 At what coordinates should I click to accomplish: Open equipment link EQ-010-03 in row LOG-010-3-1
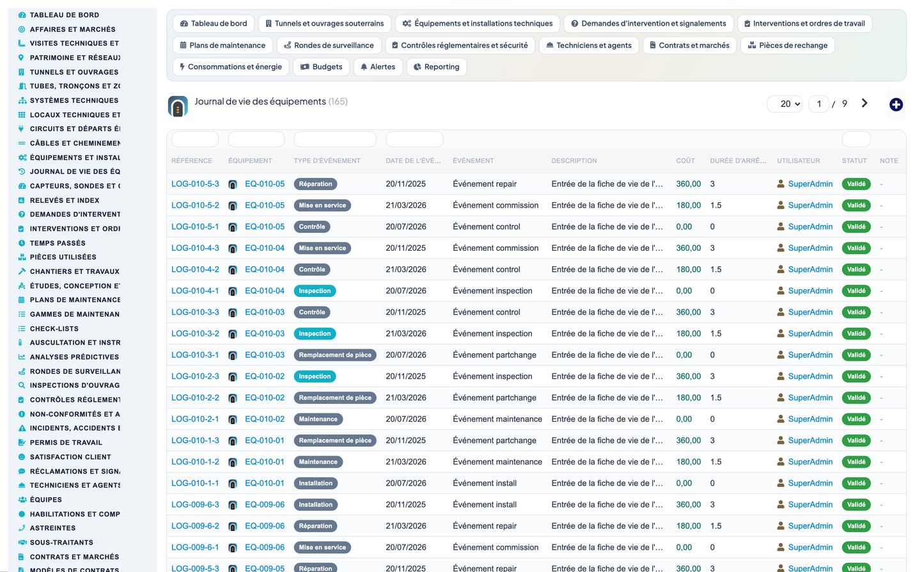point(265,355)
